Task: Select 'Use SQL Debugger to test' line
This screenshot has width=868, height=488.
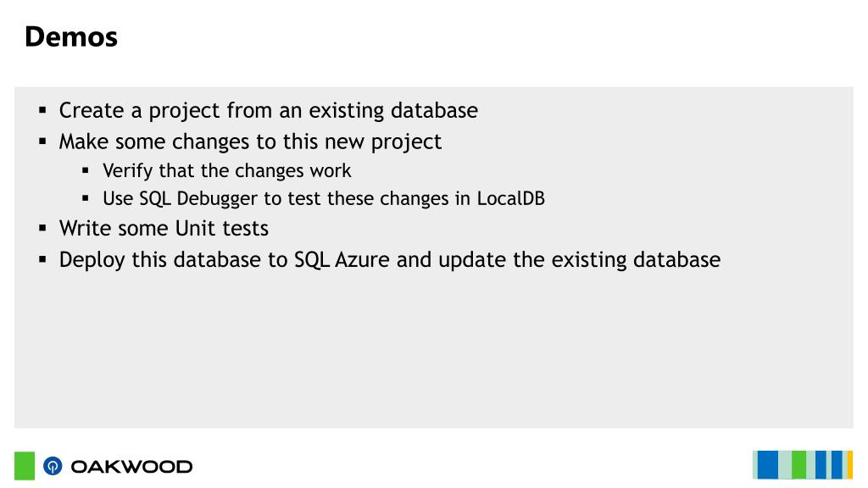Action: tap(324, 198)
